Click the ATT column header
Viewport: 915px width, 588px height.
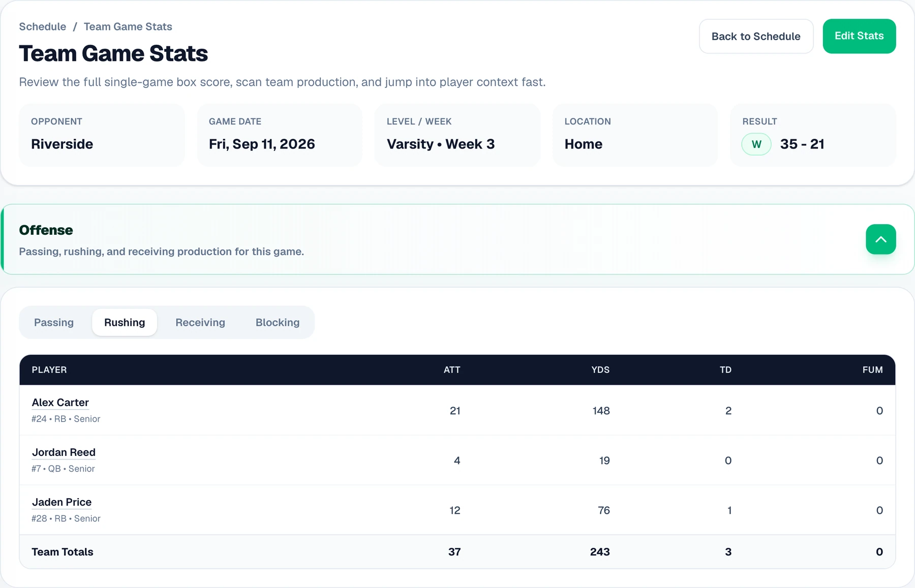pos(452,370)
